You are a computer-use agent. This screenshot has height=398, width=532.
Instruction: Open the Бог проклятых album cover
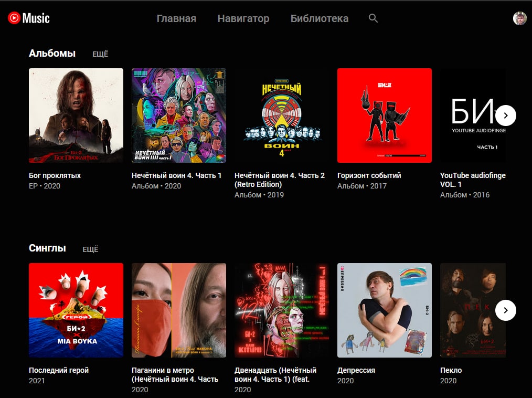coord(76,116)
